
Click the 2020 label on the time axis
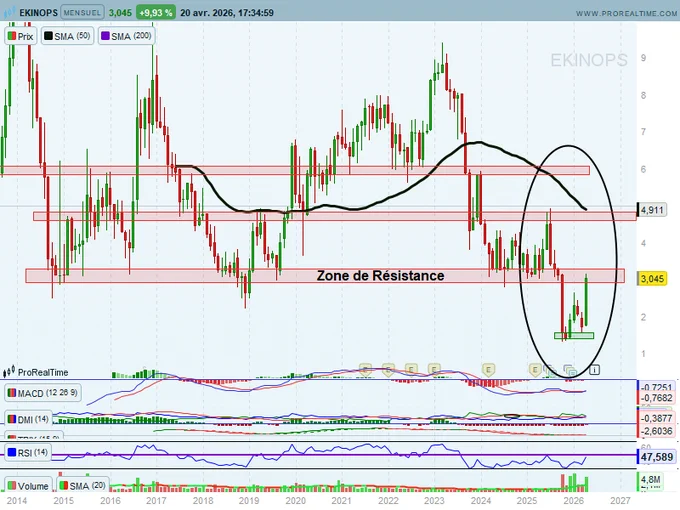(295, 500)
